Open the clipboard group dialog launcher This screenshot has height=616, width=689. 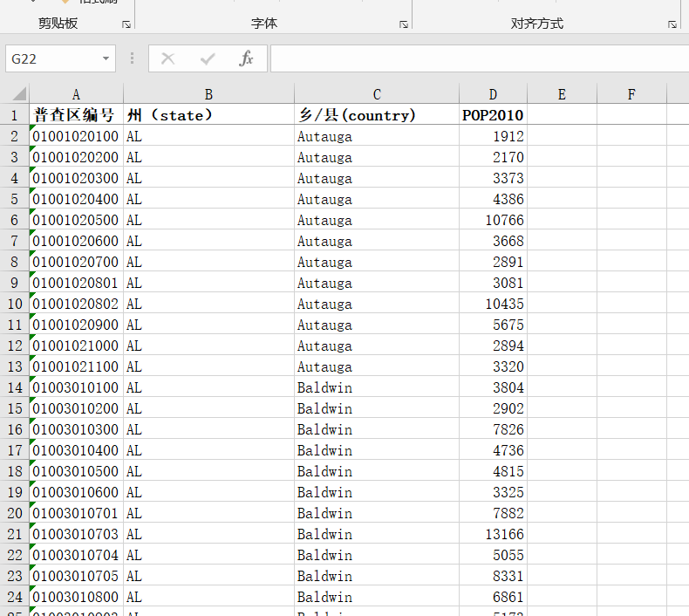(126, 24)
